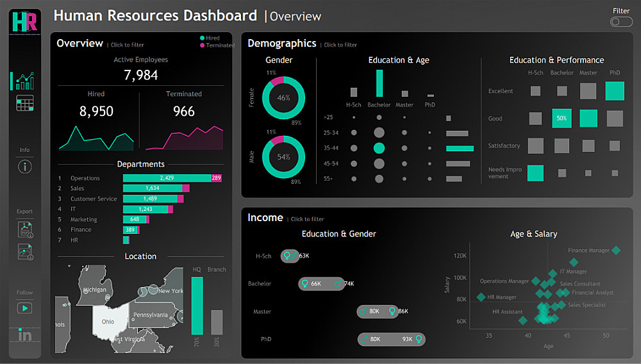Toggle the Filter switch
This screenshot has height=364, width=641.
(x=621, y=22)
